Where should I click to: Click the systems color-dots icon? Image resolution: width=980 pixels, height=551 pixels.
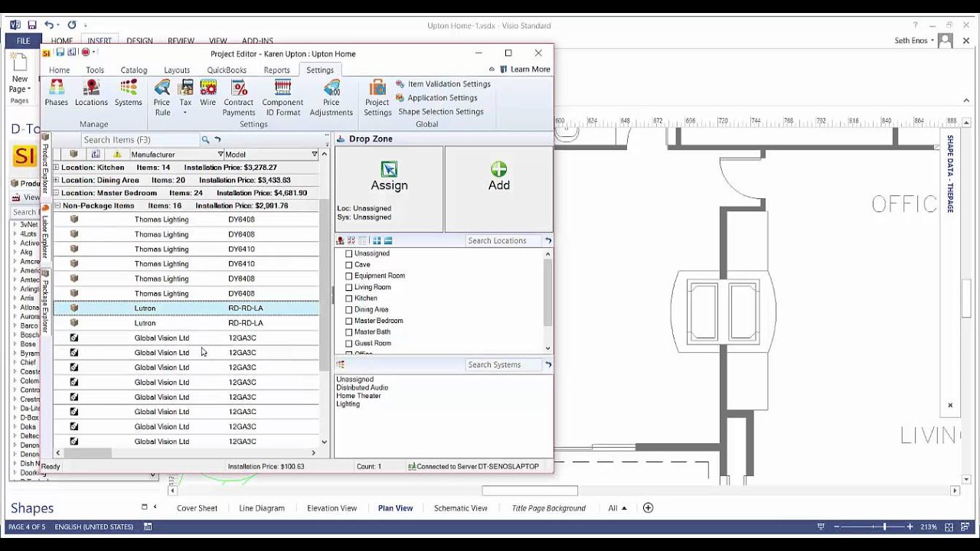pos(341,365)
